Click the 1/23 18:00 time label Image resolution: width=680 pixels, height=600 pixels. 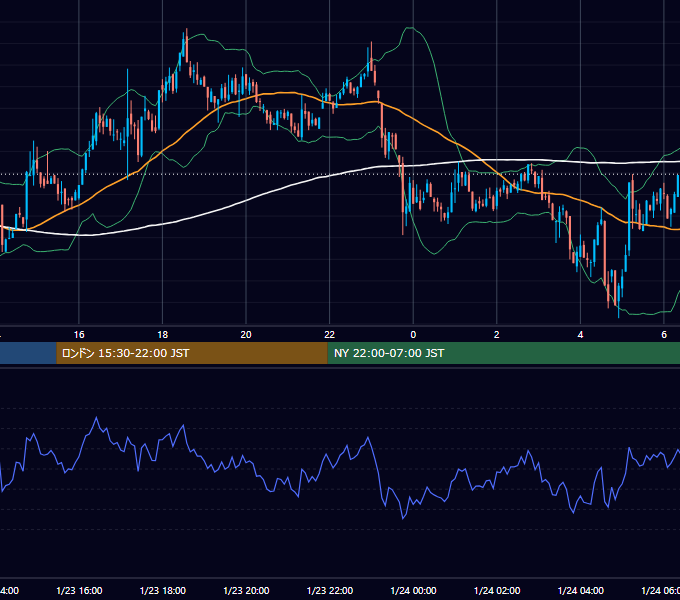(163, 590)
